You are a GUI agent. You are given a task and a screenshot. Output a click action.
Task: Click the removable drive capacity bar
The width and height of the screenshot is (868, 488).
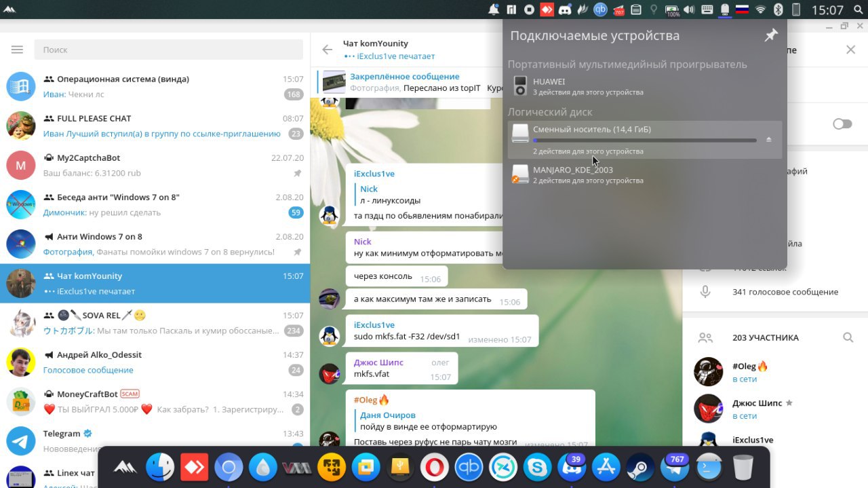644,140
